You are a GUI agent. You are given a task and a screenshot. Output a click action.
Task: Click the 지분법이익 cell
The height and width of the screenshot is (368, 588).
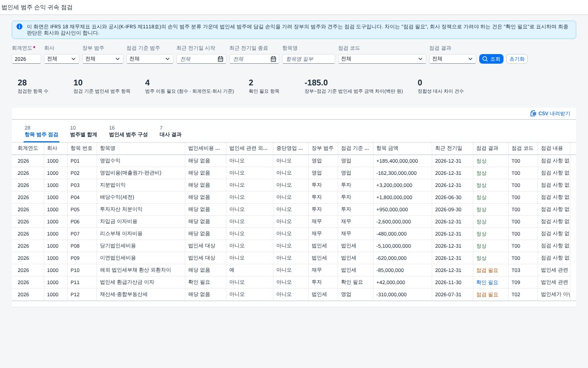[141, 185]
